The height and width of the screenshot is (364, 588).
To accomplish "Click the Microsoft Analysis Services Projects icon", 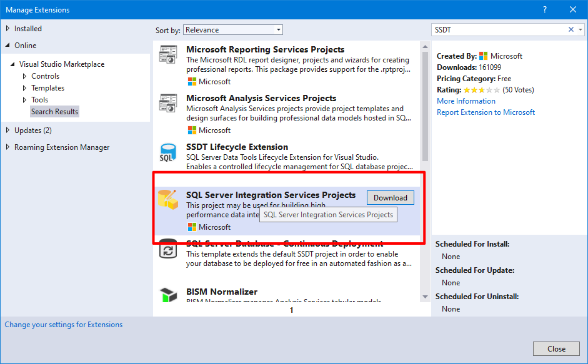I will (168, 103).
